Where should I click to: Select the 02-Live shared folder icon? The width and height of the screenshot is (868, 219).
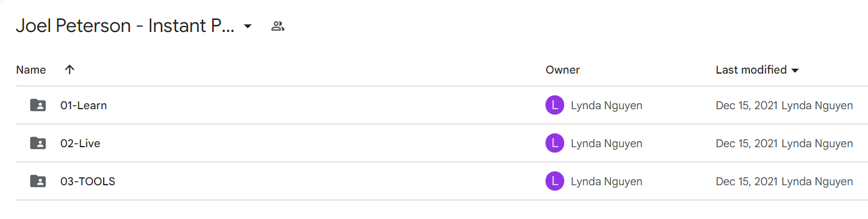[37, 143]
